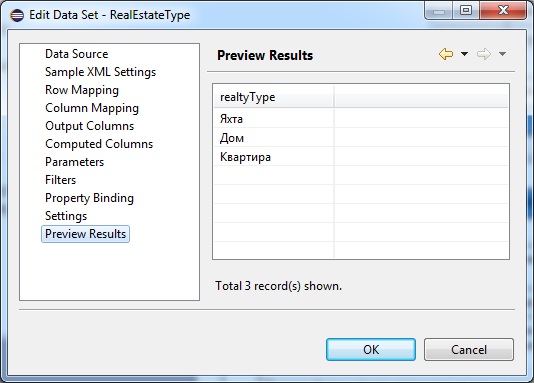Screen dimensions: 534x383
Task: Click the grayed forward navigation arrow
Action: pos(484,54)
